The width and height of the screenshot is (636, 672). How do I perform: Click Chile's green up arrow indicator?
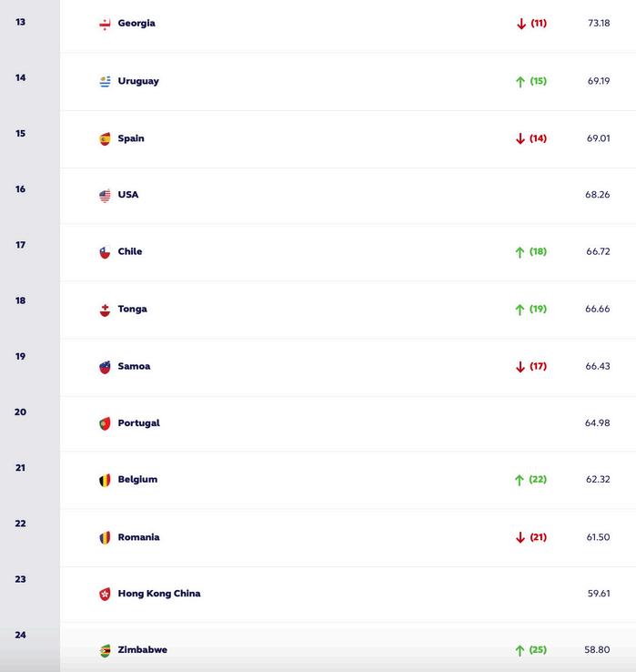(520, 252)
